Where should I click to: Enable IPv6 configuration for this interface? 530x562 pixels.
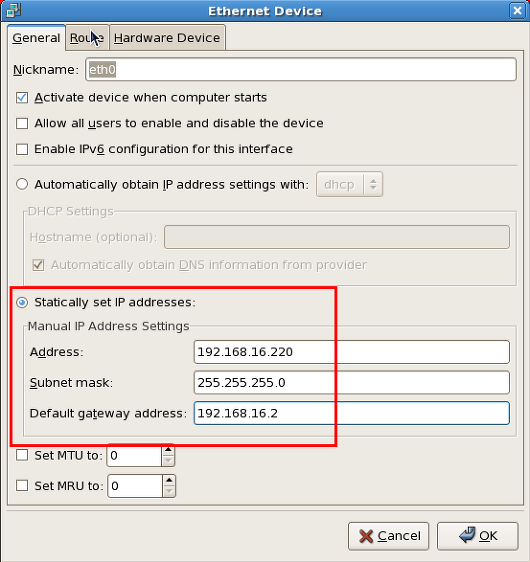[x=22, y=149]
